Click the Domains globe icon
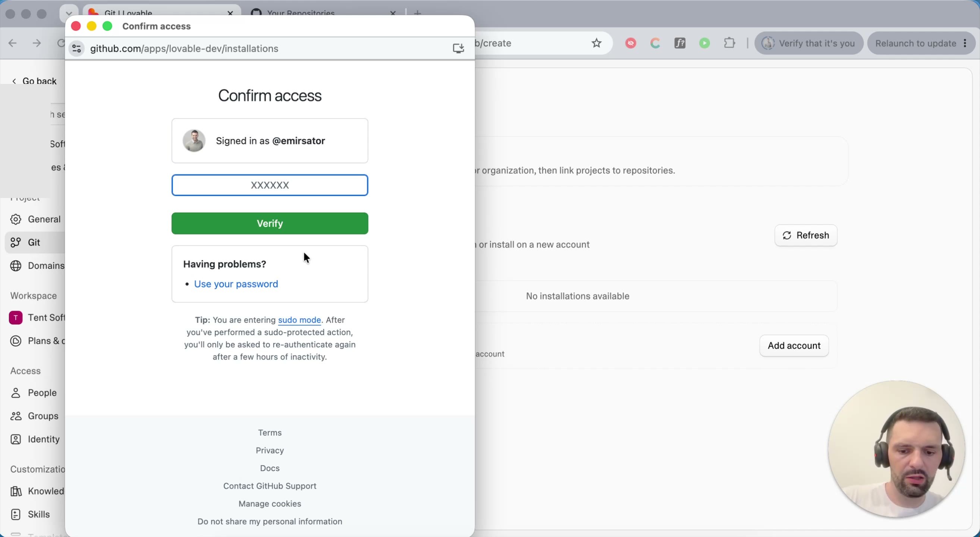Screen dimensions: 980x537 pos(16,266)
